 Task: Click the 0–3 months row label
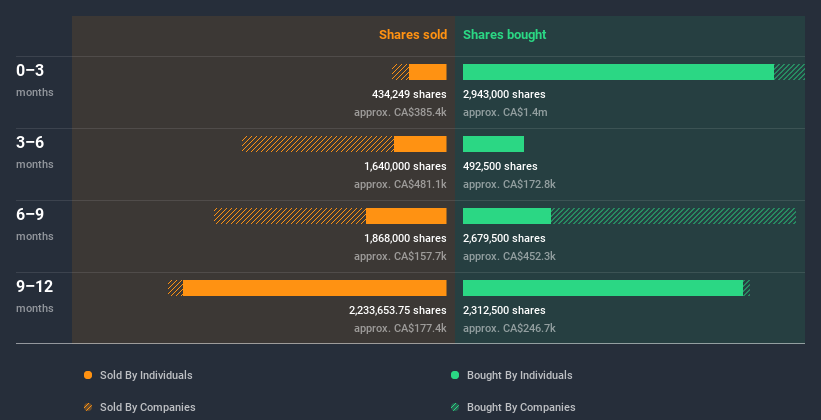pyautogui.click(x=35, y=80)
